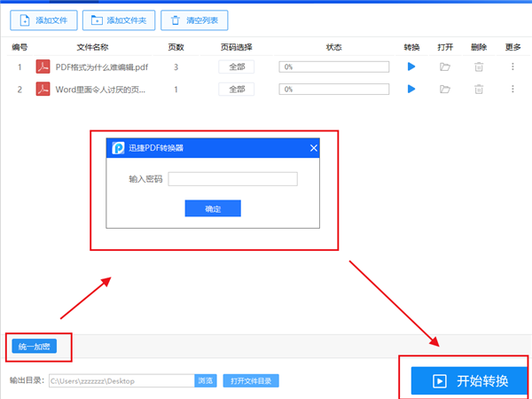
Task: Click 打开文件目录 button
Action: tap(251, 381)
